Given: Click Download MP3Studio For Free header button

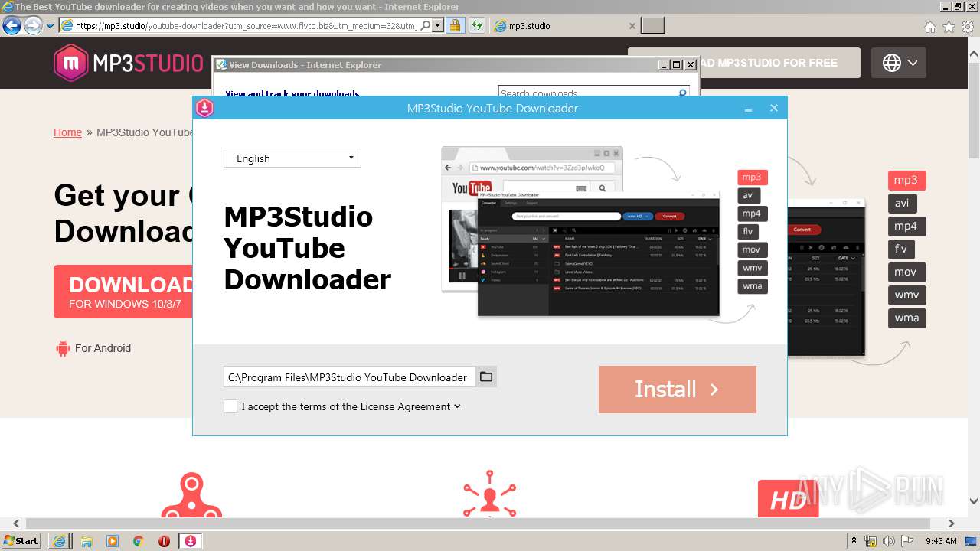Looking at the screenshot, I should click(x=779, y=63).
